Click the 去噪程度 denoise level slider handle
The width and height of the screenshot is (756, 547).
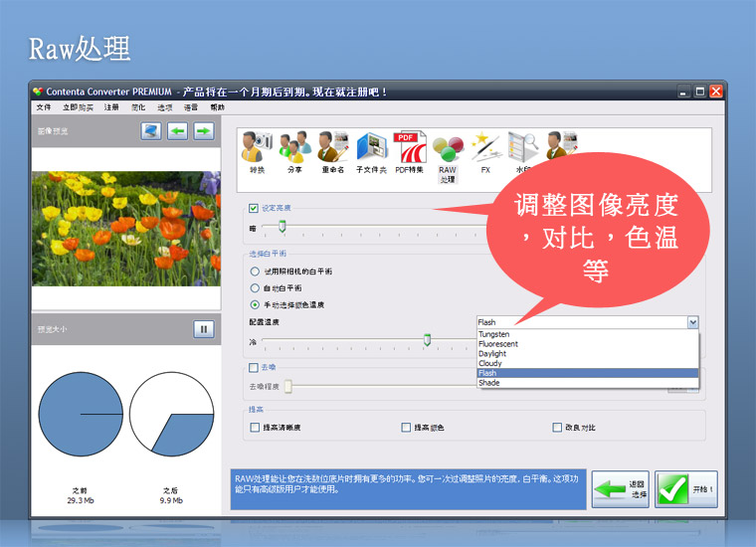[x=288, y=387]
